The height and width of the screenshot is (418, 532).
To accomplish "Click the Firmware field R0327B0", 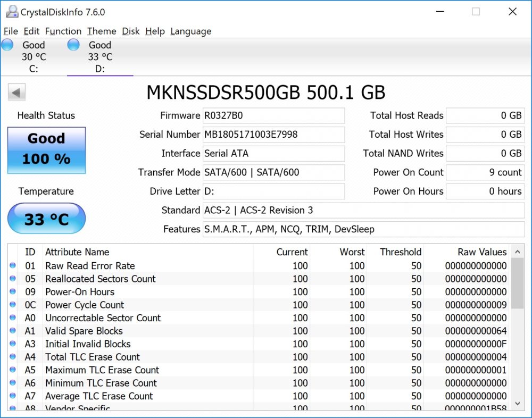I will 273,116.
